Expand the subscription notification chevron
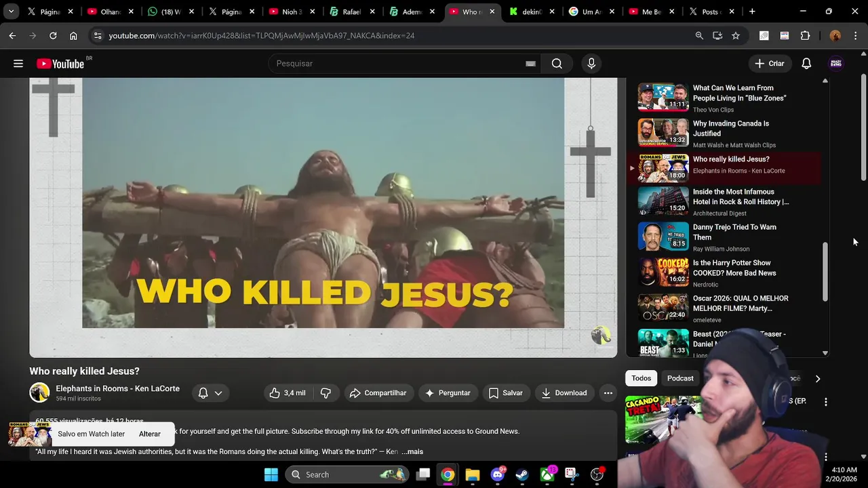This screenshot has height=488, width=868. 218,393
